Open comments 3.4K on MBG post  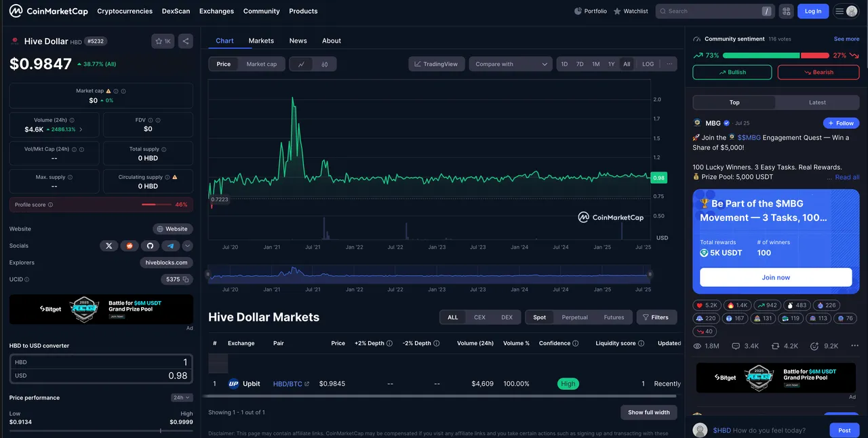point(745,346)
